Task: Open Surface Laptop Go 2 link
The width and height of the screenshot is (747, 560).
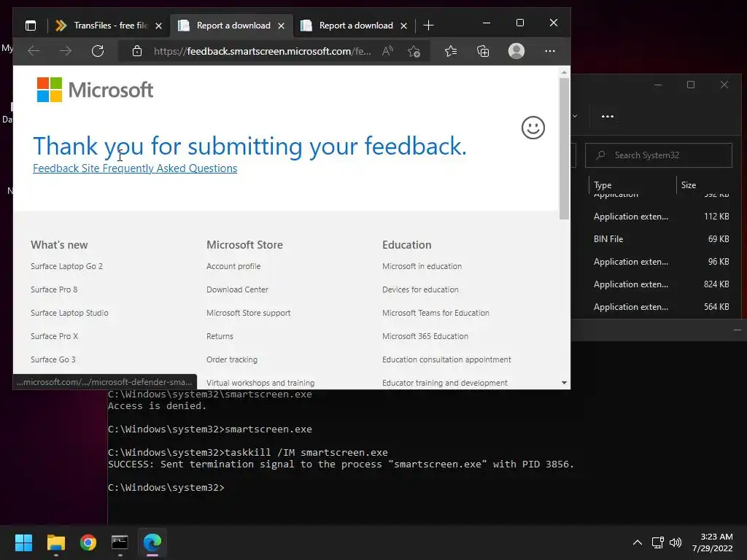Action: [66, 266]
